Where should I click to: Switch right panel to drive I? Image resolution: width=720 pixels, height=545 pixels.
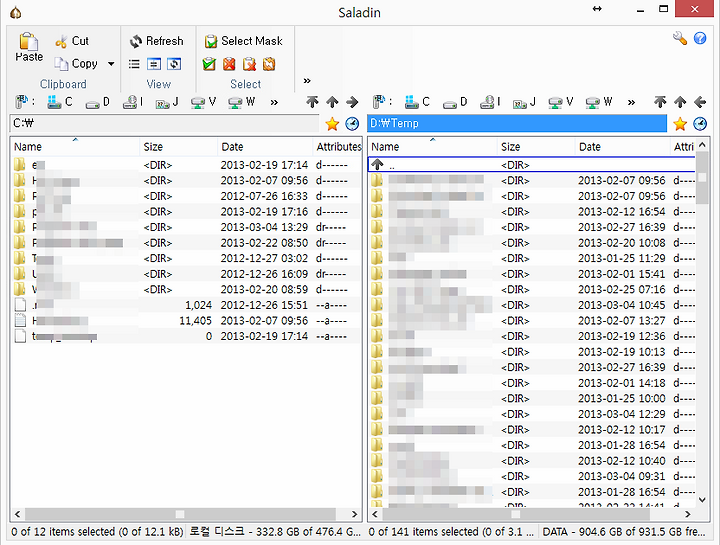click(x=490, y=102)
